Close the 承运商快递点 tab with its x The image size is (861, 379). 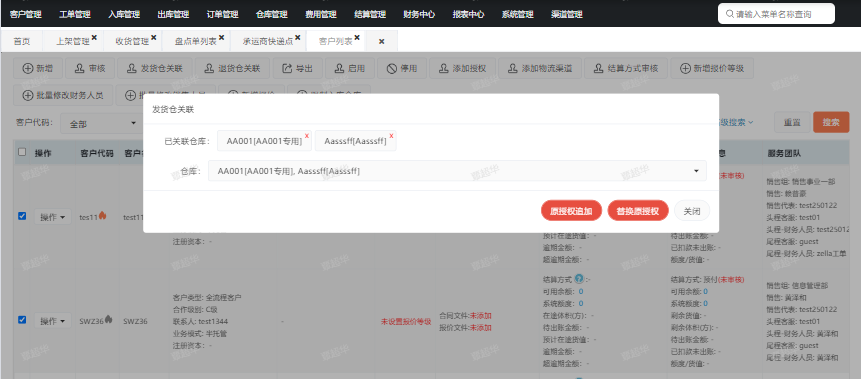click(297, 37)
